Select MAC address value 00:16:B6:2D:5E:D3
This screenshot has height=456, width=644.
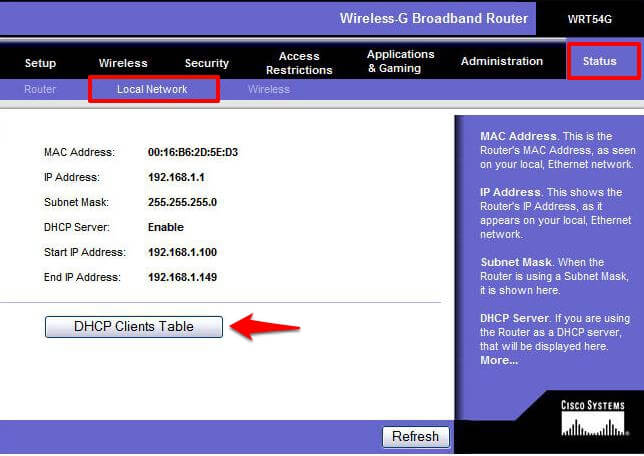[193, 152]
